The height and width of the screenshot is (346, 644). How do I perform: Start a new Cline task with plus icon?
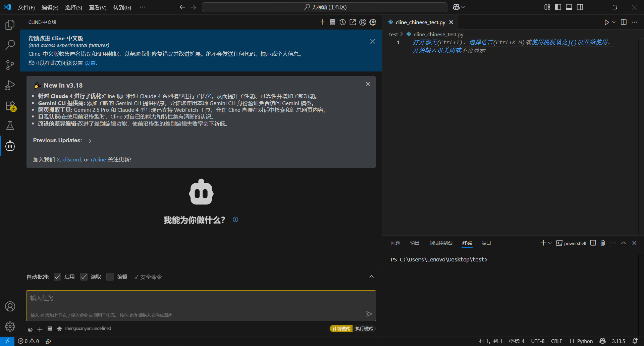[x=322, y=22]
